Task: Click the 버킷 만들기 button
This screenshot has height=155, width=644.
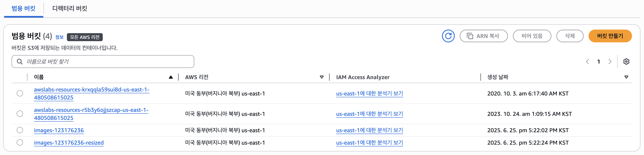Action: tap(610, 36)
